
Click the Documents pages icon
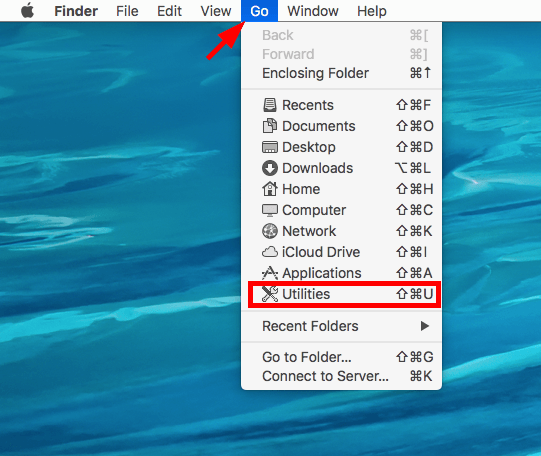pyautogui.click(x=269, y=126)
